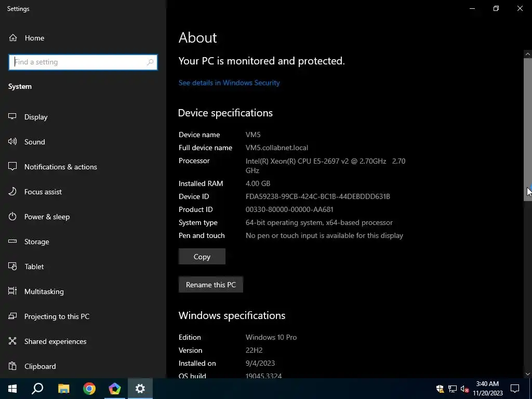Click the Sound speaker icon in sidebar
This screenshot has width=532, height=399.
point(12,141)
